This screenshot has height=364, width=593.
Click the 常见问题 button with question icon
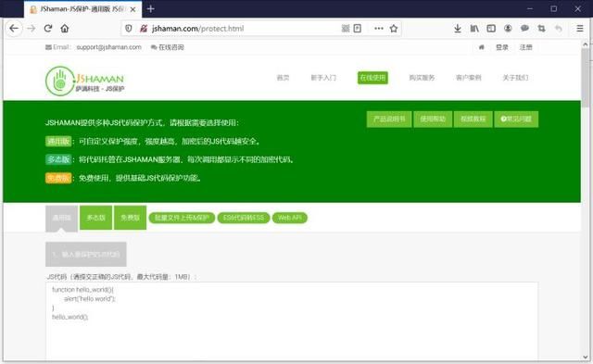tap(516, 119)
